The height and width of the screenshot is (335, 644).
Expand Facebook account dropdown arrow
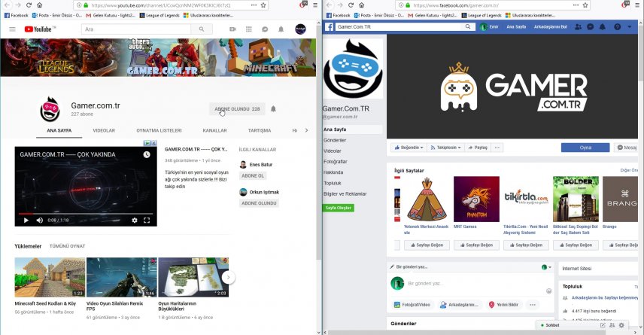629,26
